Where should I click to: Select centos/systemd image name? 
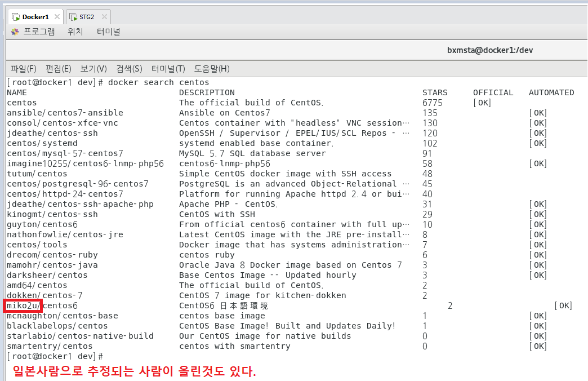tap(42, 143)
